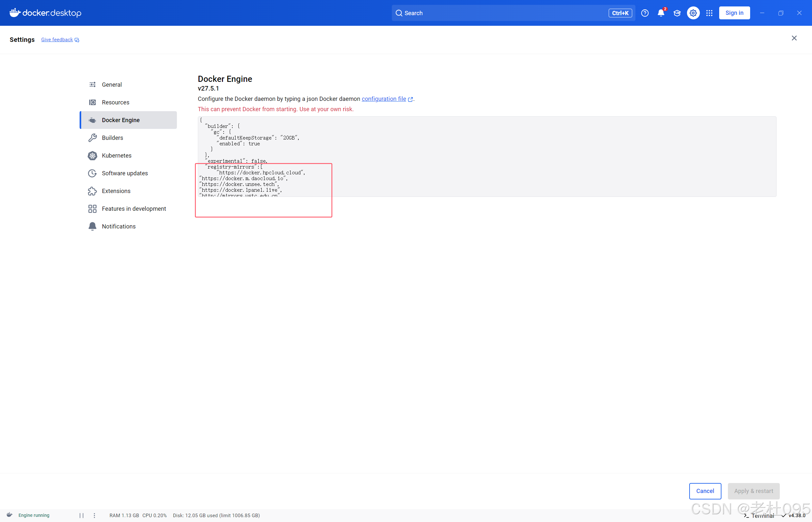Open the Learning center graduation cap icon
The height and width of the screenshot is (522, 812).
(x=677, y=13)
